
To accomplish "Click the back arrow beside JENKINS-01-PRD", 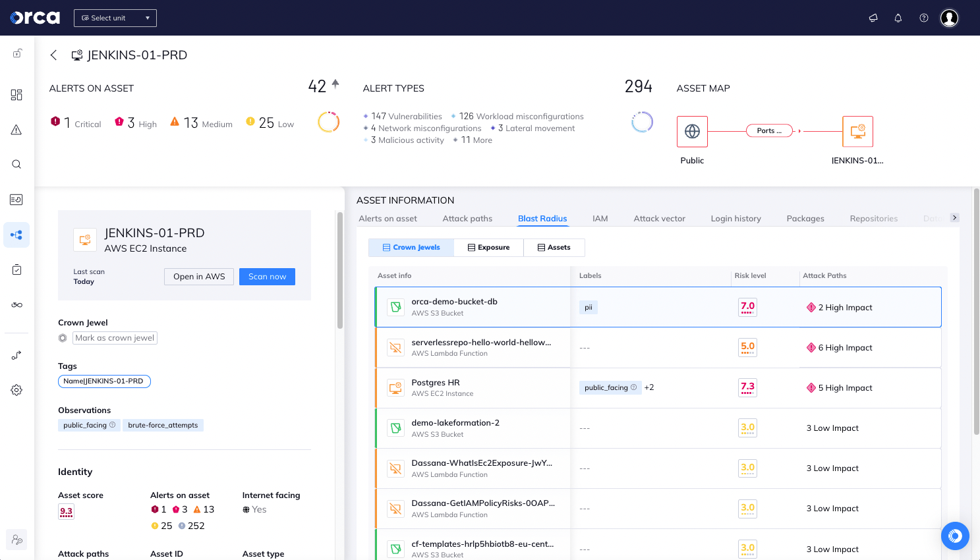I will (54, 55).
